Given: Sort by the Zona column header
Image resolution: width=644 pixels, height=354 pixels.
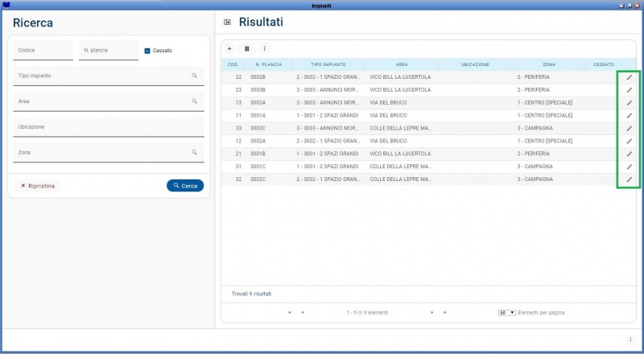Looking at the screenshot, I should [548, 64].
